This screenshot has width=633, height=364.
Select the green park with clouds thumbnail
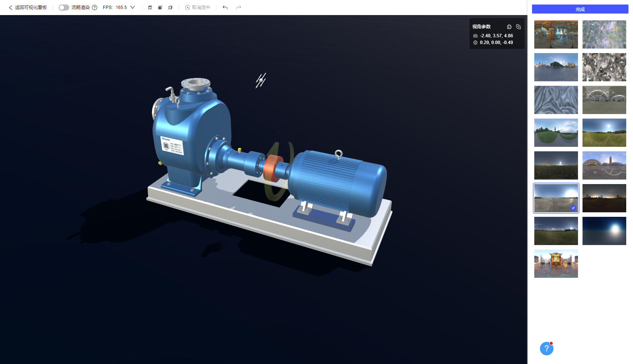click(556, 133)
